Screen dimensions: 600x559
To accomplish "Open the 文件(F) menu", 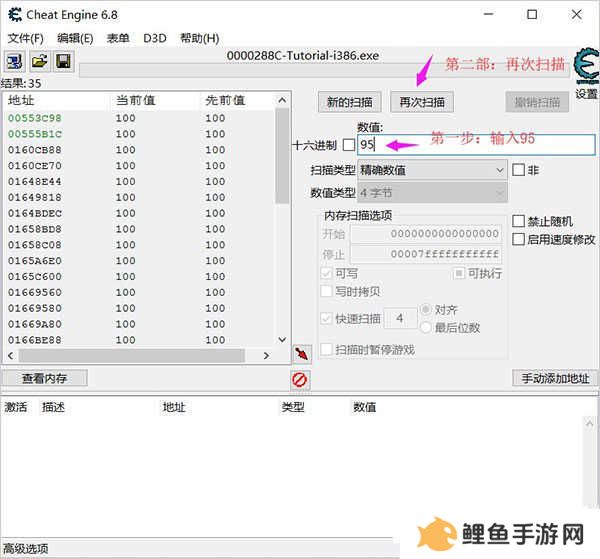I will [x=25, y=38].
